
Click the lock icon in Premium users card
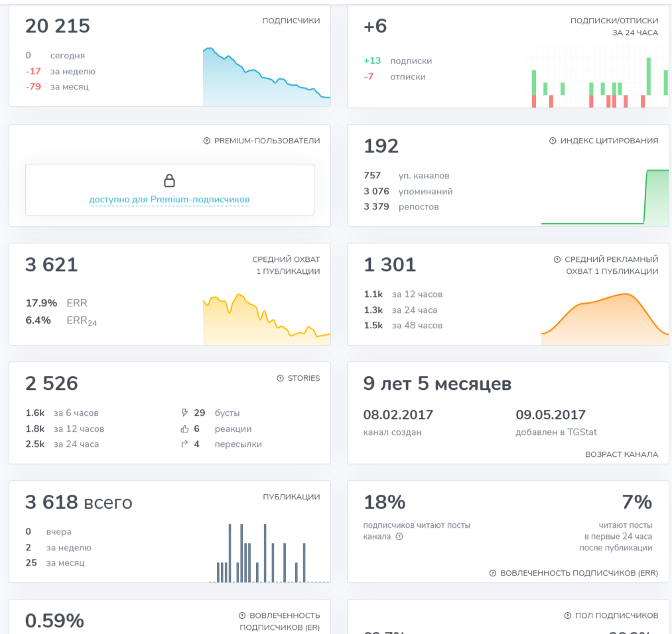(169, 180)
